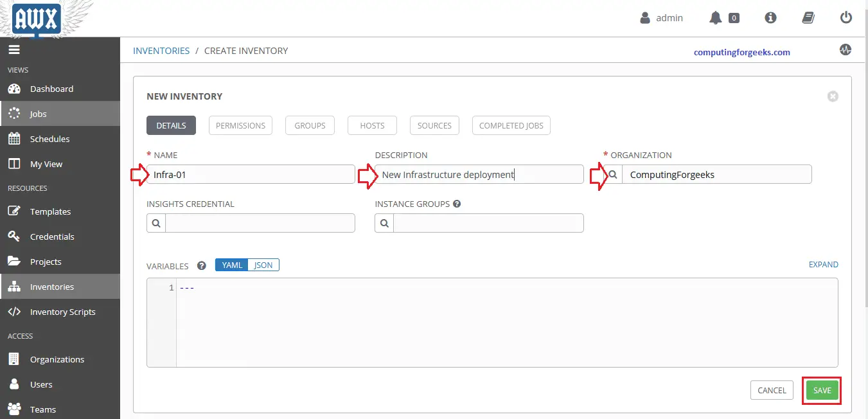The height and width of the screenshot is (419, 868).
Task: Switch to the PERMISSIONS tab
Action: (240, 125)
